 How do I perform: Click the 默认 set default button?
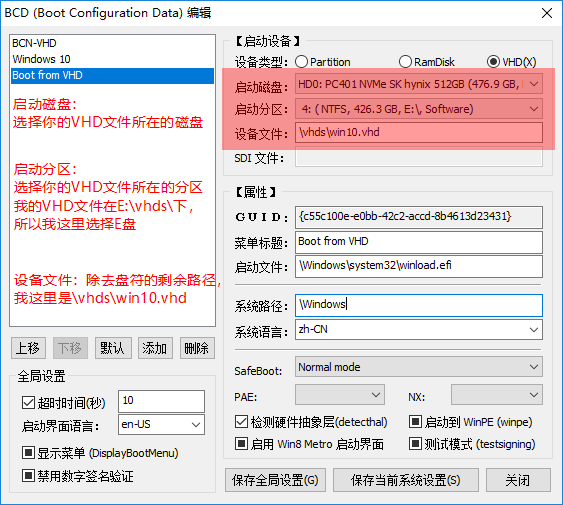(113, 348)
